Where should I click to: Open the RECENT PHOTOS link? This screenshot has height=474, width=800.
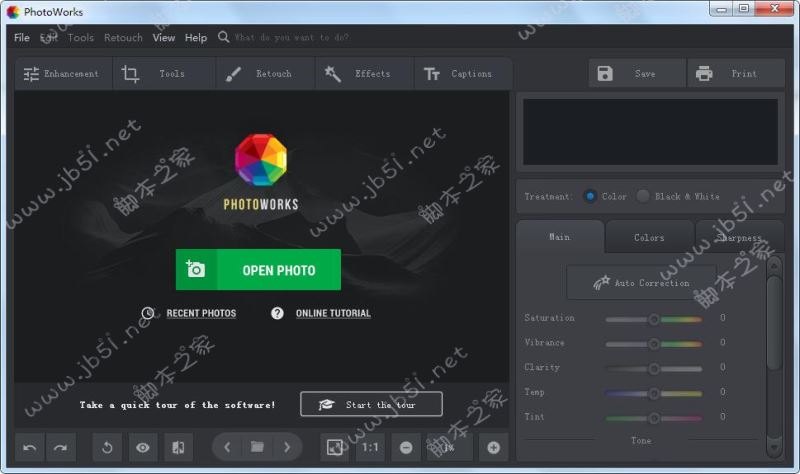coord(201,313)
